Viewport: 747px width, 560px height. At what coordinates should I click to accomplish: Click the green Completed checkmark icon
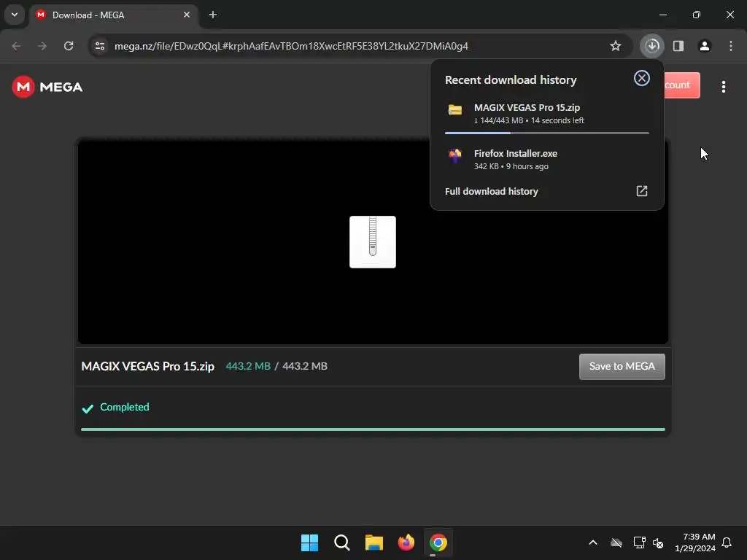(88, 408)
